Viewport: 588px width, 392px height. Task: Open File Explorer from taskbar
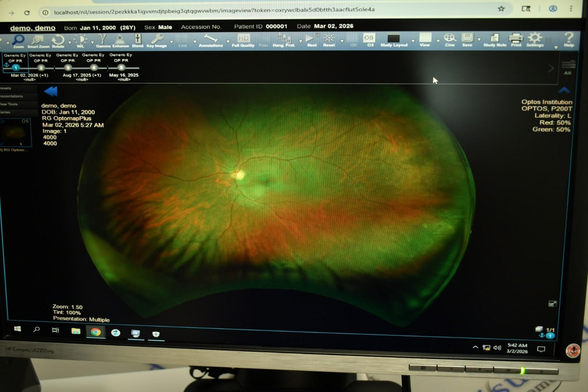76,331
